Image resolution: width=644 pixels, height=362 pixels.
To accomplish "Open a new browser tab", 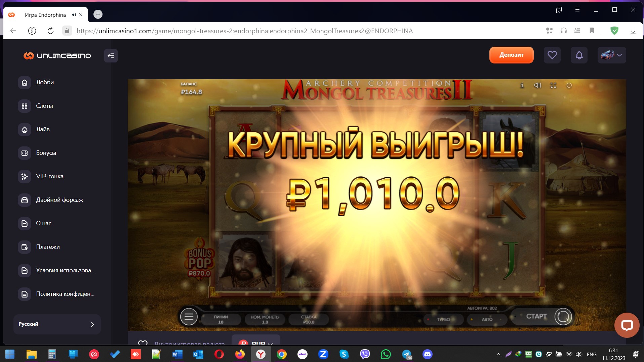I will pos(98,14).
